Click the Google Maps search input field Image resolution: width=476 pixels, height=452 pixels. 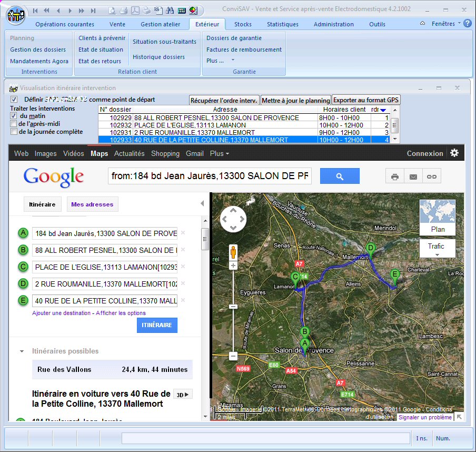click(210, 176)
